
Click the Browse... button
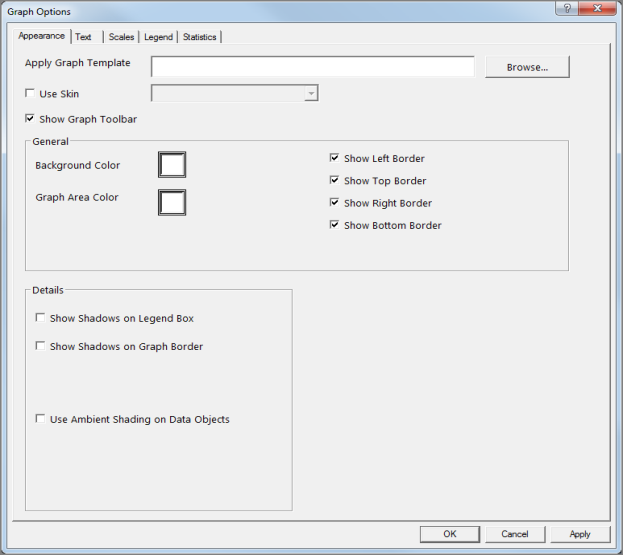(527, 67)
